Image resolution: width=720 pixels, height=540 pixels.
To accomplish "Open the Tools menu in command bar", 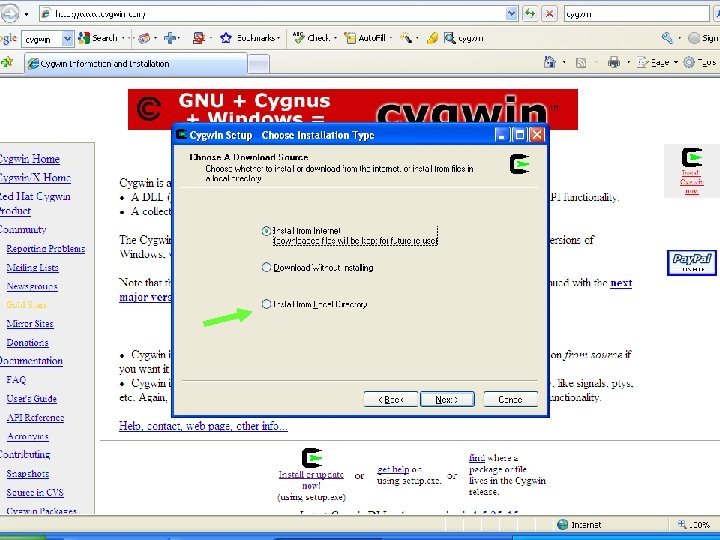I will [700, 62].
